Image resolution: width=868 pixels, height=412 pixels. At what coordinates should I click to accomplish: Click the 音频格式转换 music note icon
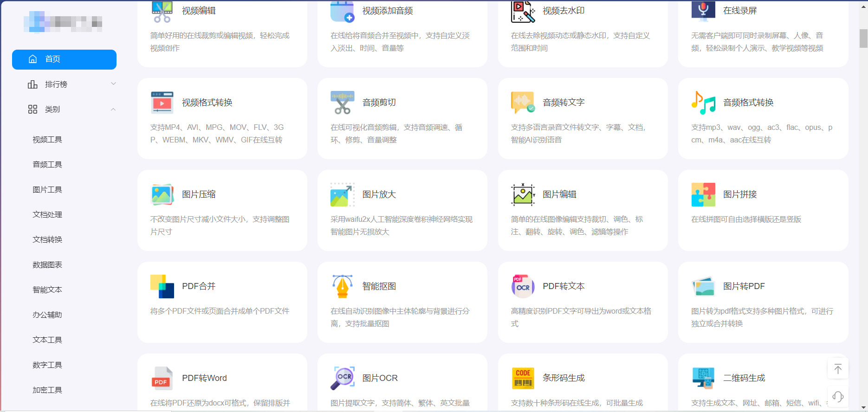pyautogui.click(x=703, y=103)
